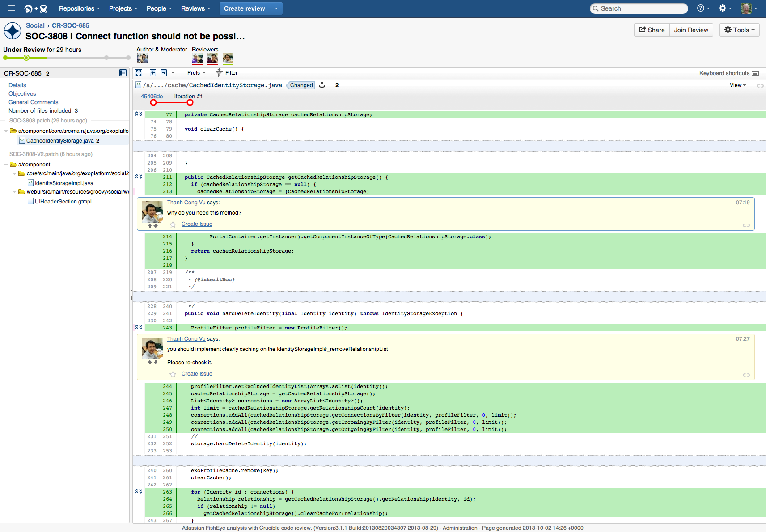The image size is (766, 532).
Task: Open the People menu
Action: pos(159,8)
